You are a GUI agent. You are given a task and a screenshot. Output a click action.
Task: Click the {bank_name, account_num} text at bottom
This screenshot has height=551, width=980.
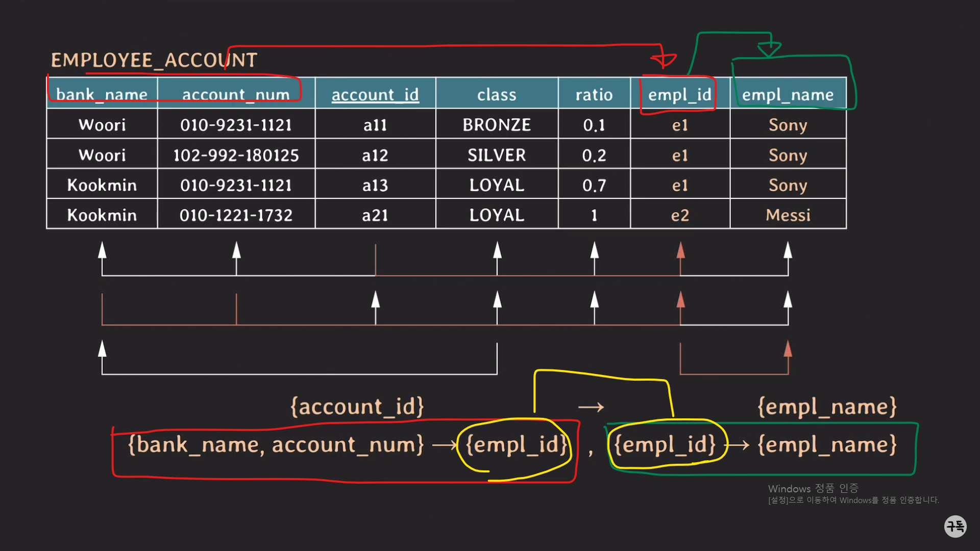coord(276,445)
